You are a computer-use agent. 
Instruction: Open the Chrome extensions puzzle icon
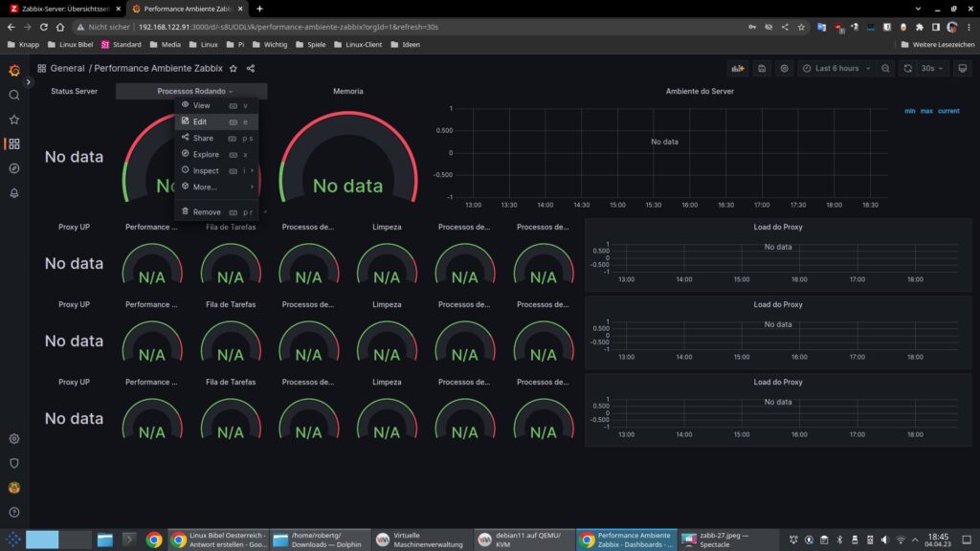pos(920,27)
